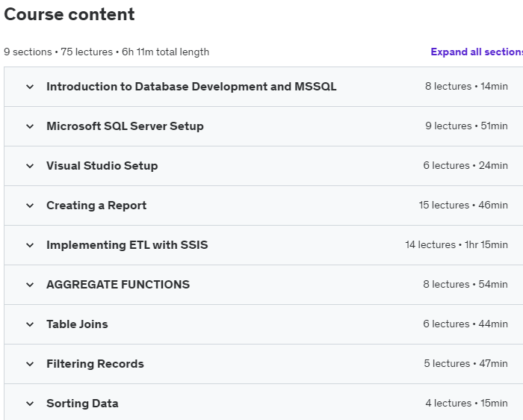Expand all sections link

pyautogui.click(x=477, y=52)
